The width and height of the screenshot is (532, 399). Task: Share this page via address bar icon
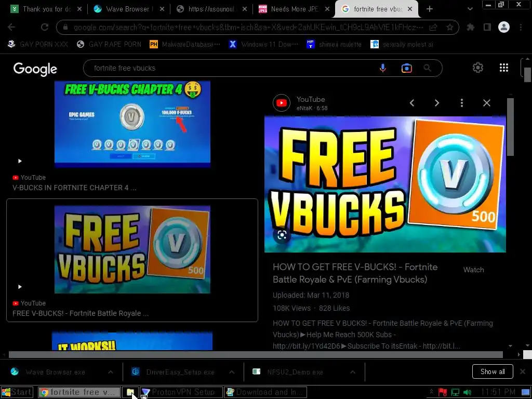433,27
